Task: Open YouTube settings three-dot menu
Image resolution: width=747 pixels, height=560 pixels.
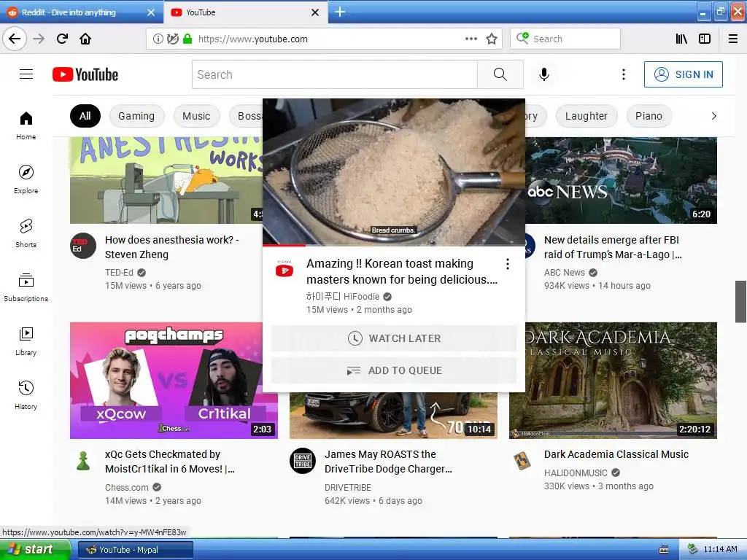Action: 623,74
